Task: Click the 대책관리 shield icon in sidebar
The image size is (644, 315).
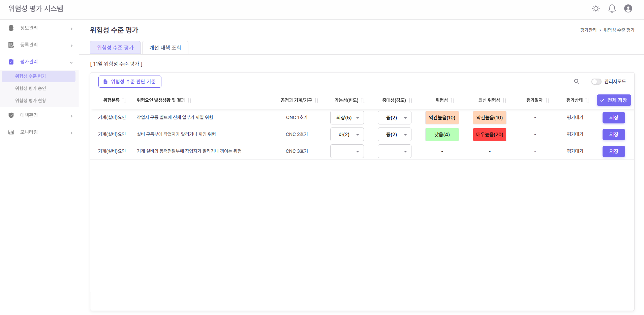Action: 11,115
